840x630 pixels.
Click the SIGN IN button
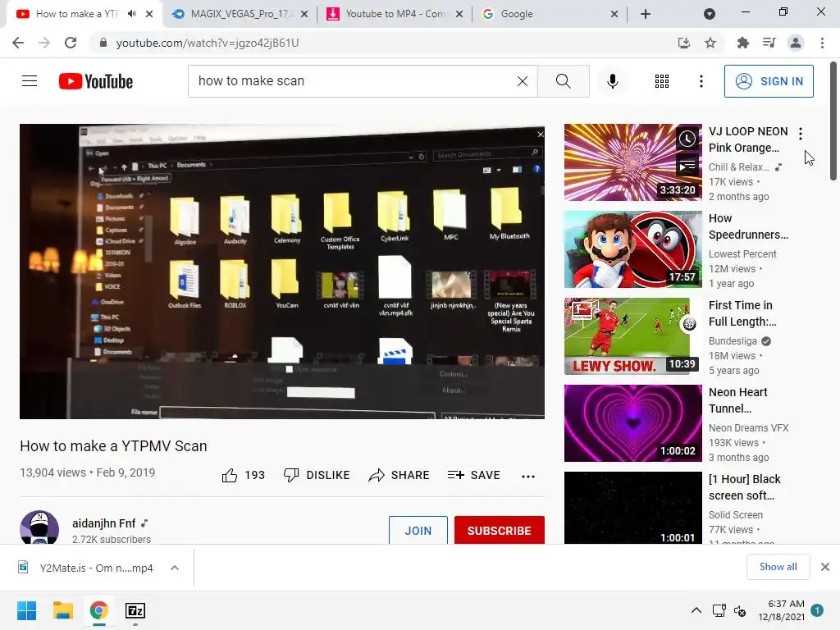coord(769,81)
